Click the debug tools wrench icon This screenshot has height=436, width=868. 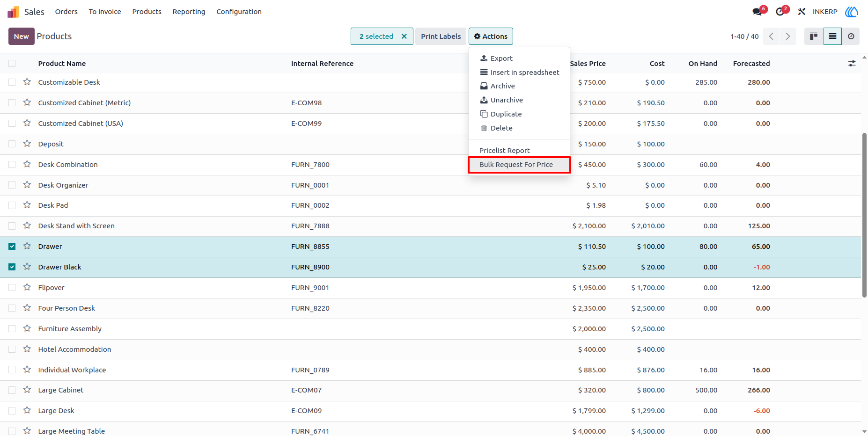802,12
